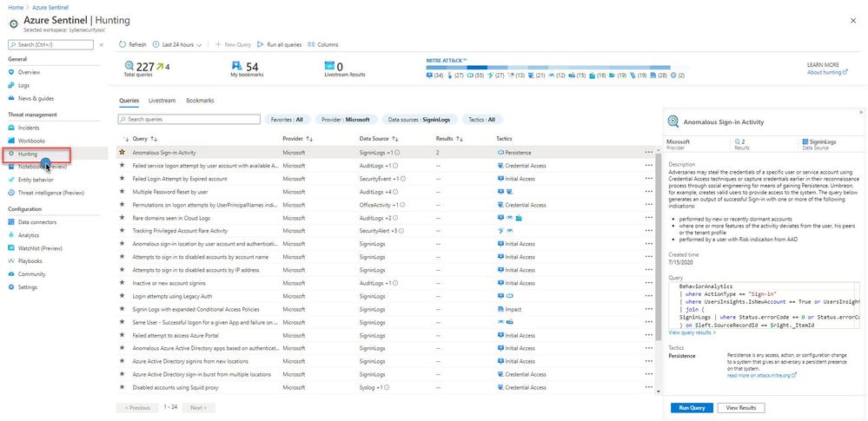
Task: Sort by Data Source column
Action: 379,139
